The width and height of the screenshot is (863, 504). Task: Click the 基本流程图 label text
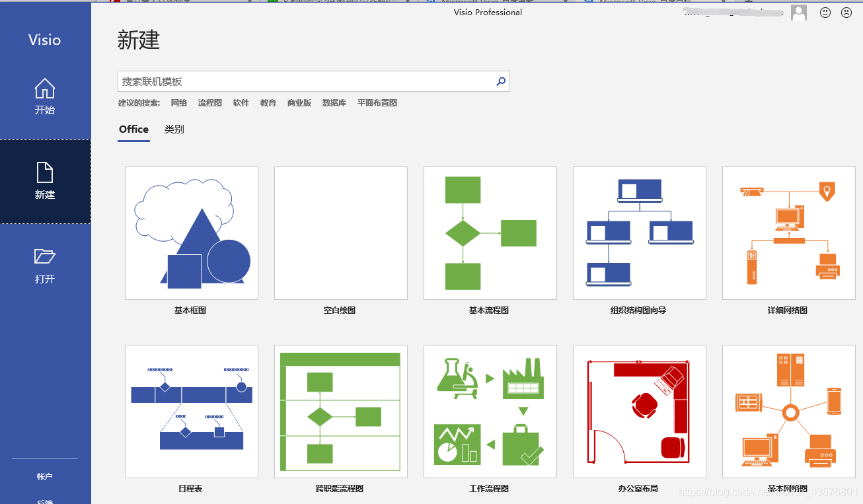489,310
